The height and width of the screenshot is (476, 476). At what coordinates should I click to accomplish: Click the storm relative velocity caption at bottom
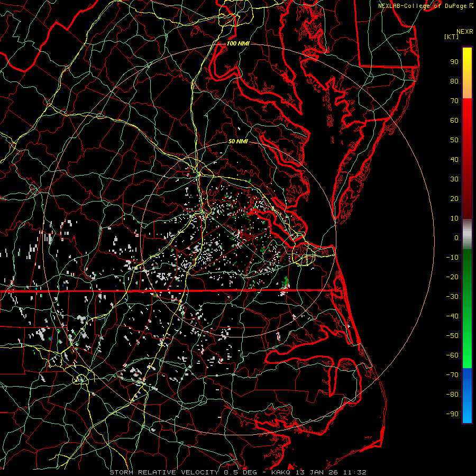tap(238, 472)
